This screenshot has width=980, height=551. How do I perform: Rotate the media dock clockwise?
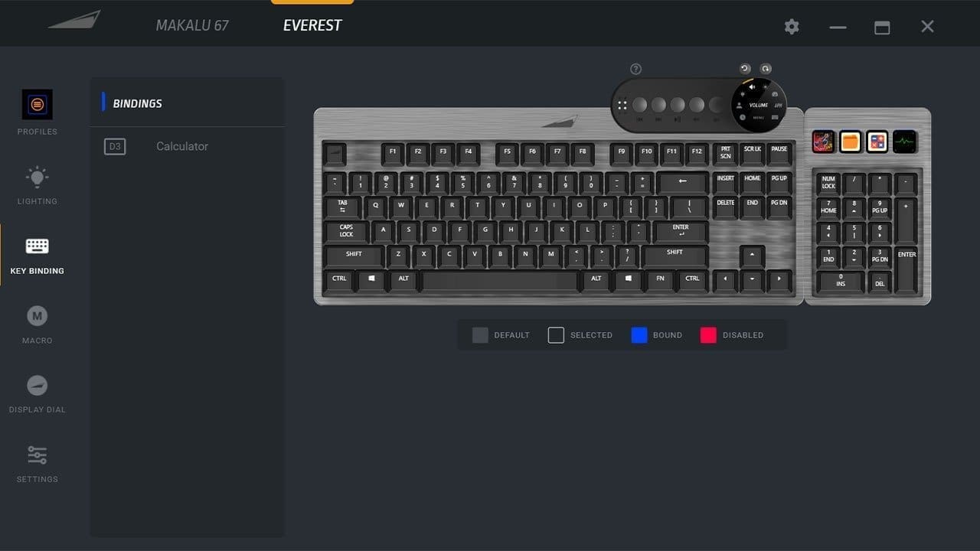766,69
